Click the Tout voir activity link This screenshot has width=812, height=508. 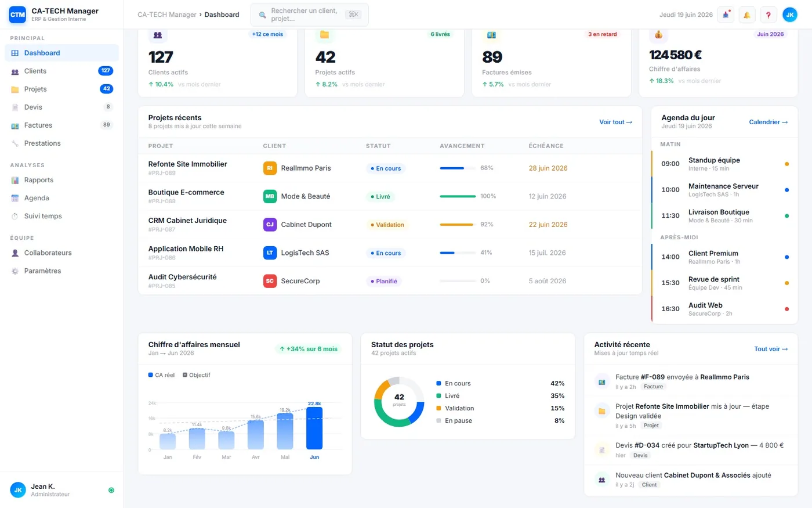pos(771,349)
